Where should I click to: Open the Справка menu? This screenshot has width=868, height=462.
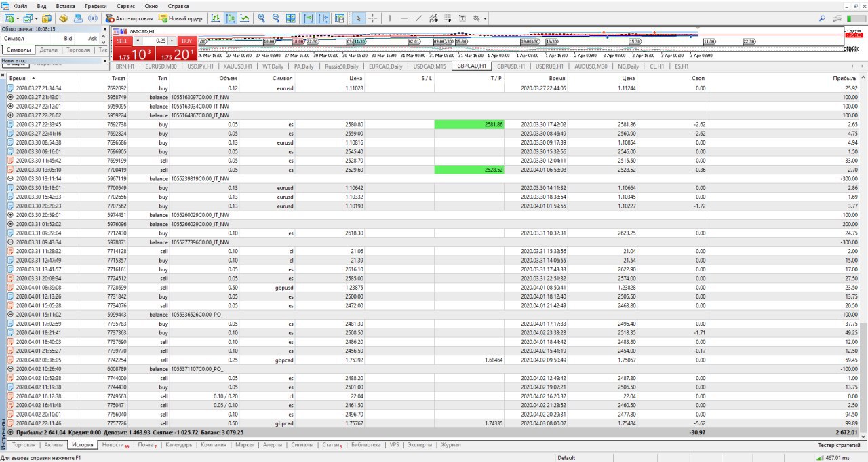[178, 5]
